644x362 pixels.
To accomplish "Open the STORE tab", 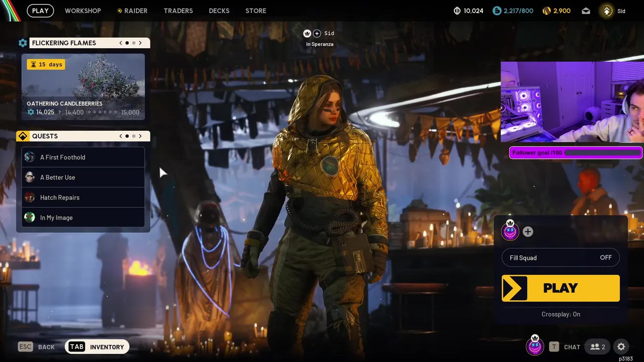I will [x=256, y=11].
